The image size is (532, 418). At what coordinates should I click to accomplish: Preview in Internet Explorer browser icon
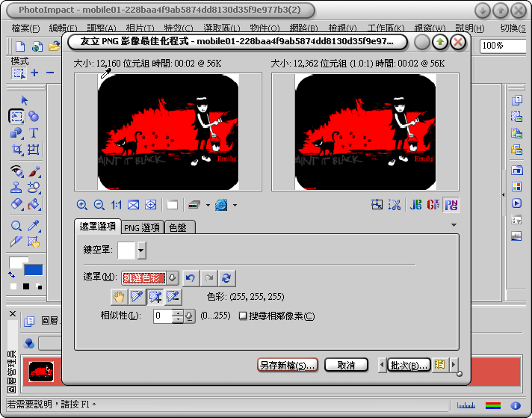[x=221, y=205]
